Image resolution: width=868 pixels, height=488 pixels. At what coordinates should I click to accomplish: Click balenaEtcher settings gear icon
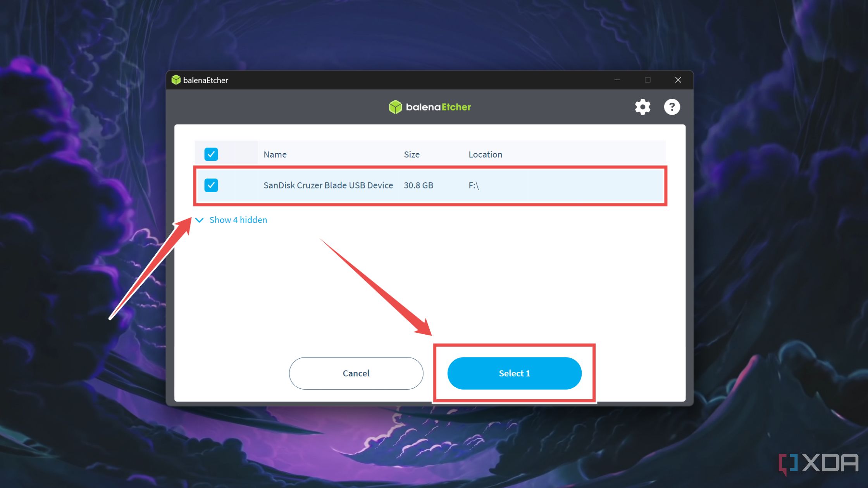point(642,106)
